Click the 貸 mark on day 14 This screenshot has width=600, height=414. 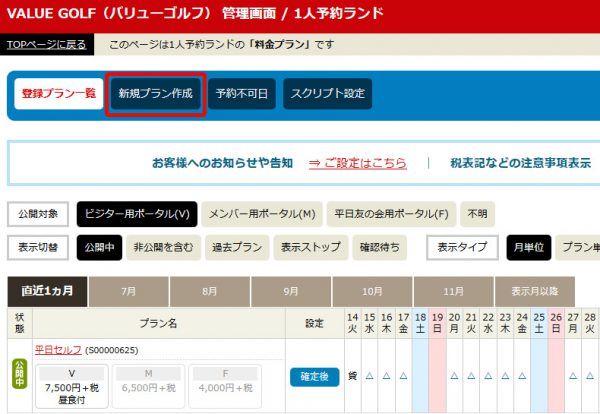pyautogui.click(x=352, y=376)
